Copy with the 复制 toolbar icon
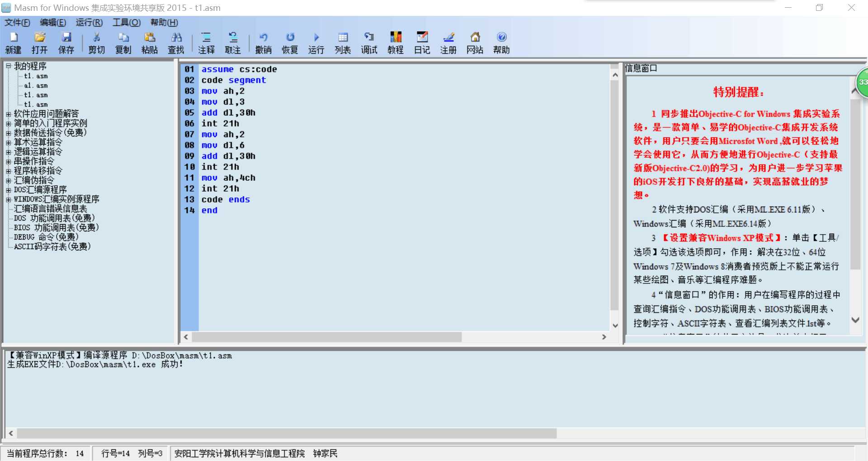 123,43
